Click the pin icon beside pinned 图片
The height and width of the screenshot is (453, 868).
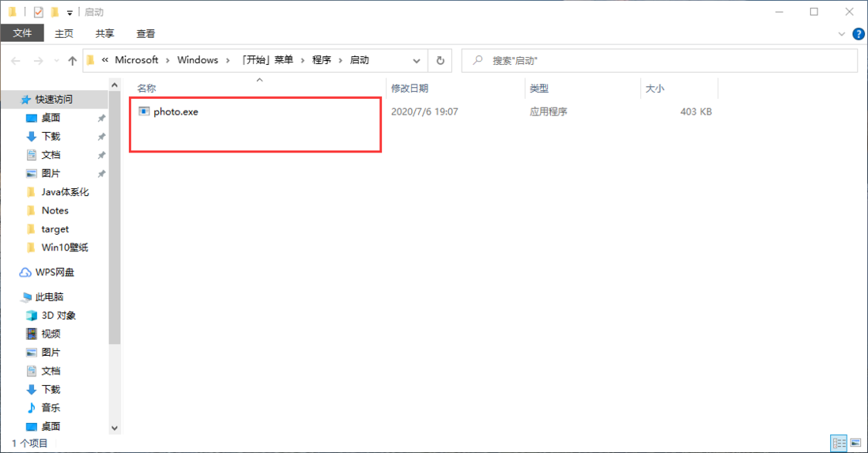click(x=101, y=174)
